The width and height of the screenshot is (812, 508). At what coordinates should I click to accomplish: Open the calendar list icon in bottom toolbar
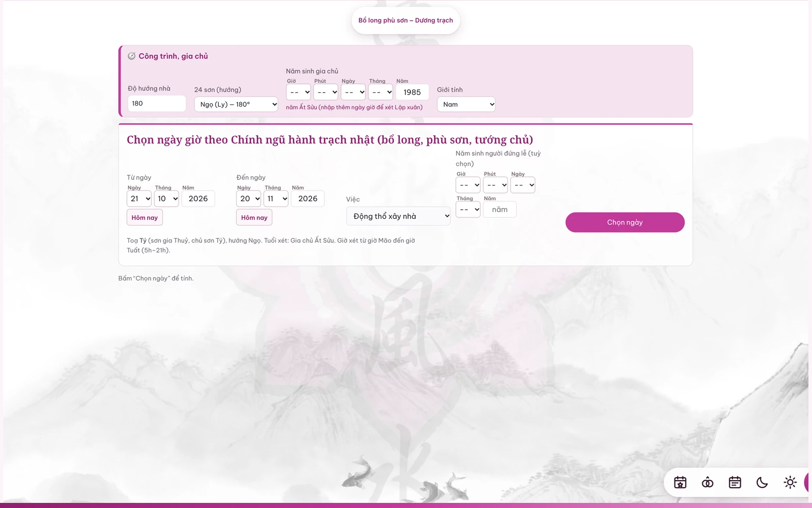point(735,483)
